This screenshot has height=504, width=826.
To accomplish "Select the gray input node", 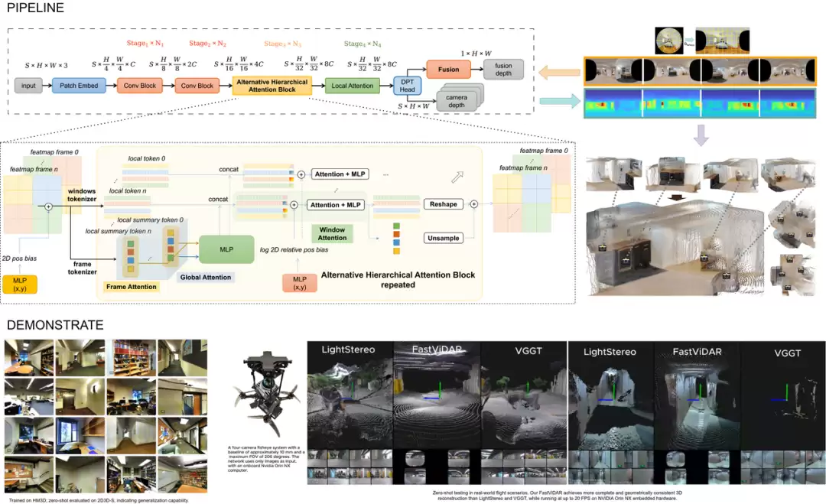I will pos(28,86).
